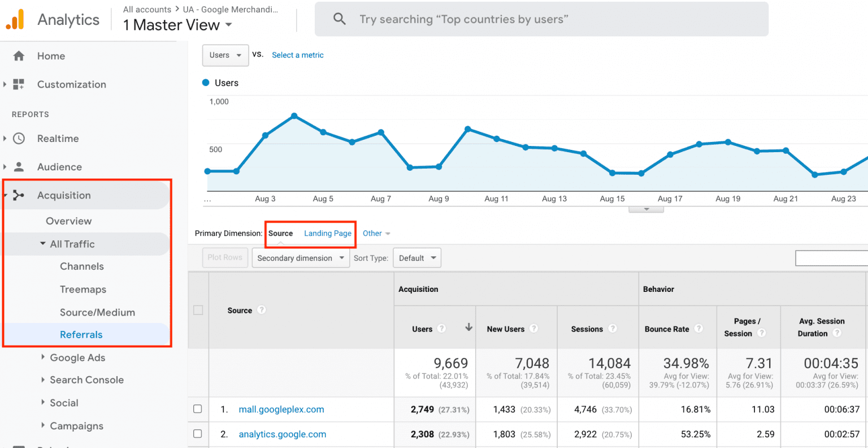Open the Secondary dimension dropdown

[x=300, y=257]
